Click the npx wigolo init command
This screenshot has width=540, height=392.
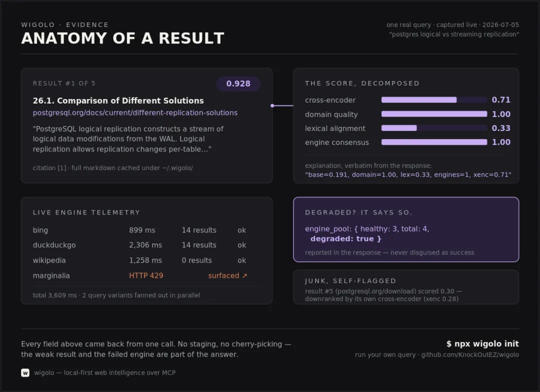[x=482, y=344]
